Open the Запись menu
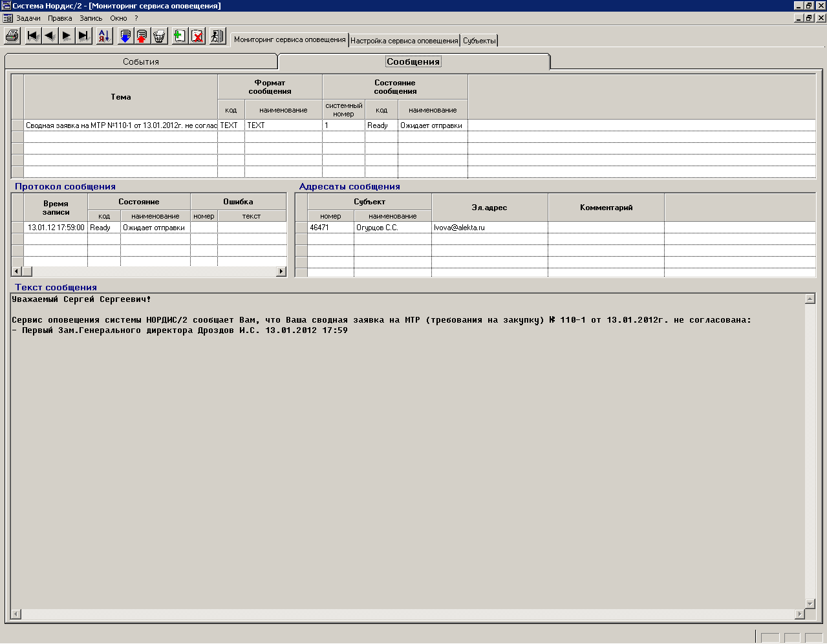 tap(91, 18)
